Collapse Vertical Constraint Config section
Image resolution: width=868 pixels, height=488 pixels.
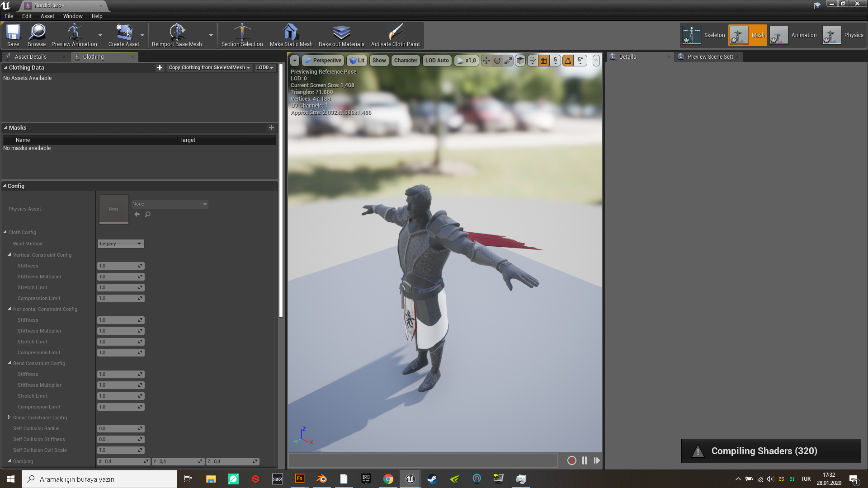pos(9,255)
